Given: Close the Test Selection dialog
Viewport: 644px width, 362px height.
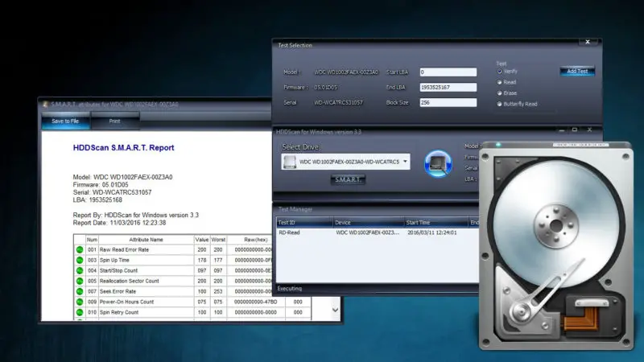Looking at the screenshot, I should (x=588, y=42).
